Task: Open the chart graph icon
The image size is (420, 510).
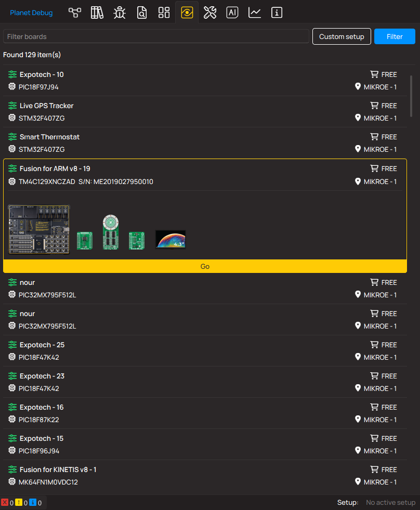Action: pyautogui.click(x=254, y=12)
